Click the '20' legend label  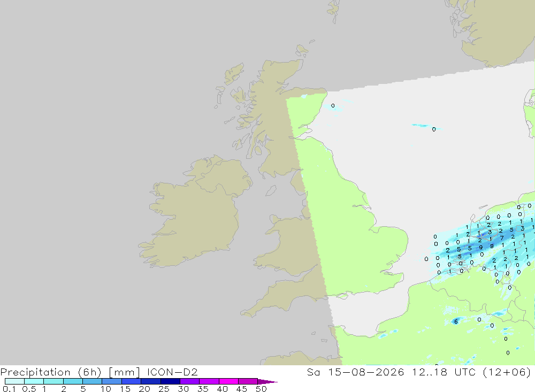144,389
